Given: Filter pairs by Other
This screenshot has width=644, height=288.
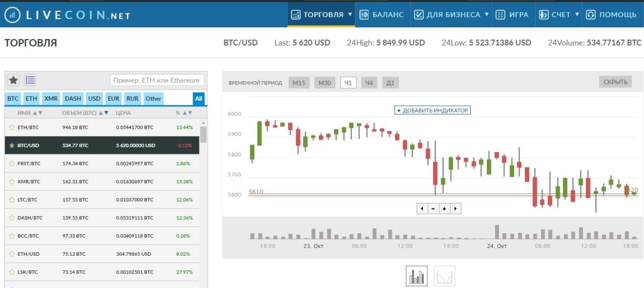Looking at the screenshot, I should [x=153, y=98].
